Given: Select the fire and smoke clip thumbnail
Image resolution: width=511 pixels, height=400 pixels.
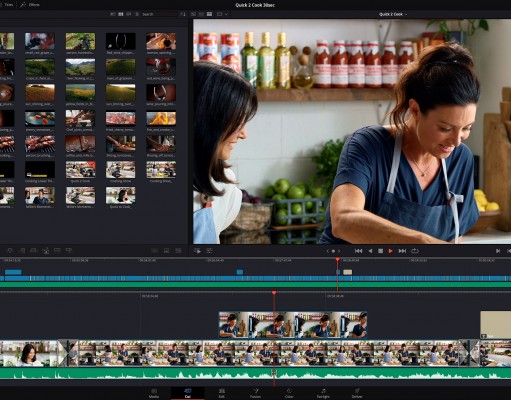Looking at the screenshot, I should tap(161, 118).
